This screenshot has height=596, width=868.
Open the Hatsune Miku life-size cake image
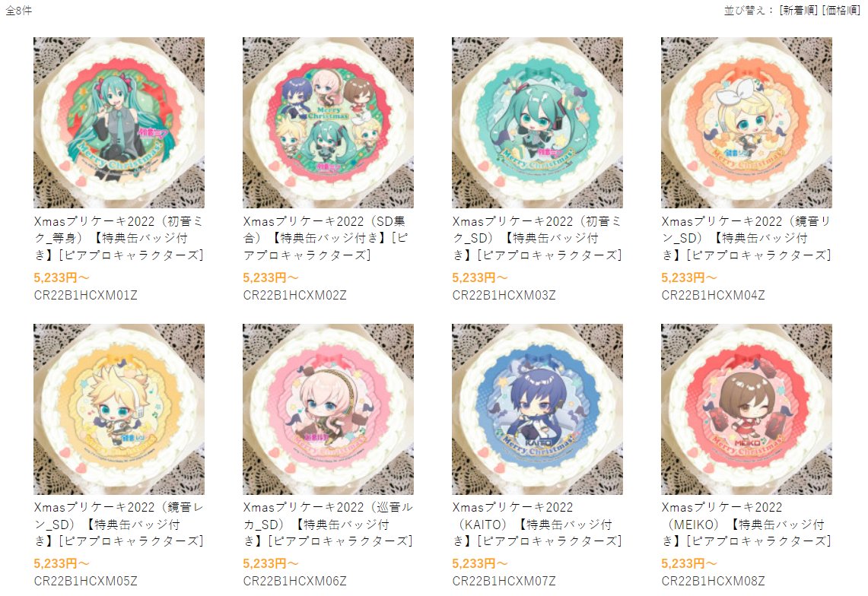119,123
